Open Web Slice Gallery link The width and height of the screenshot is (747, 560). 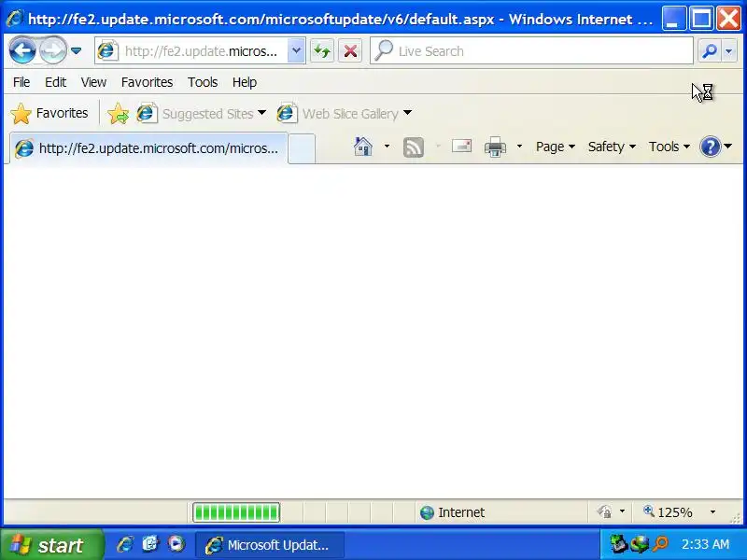click(x=344, y=114)
